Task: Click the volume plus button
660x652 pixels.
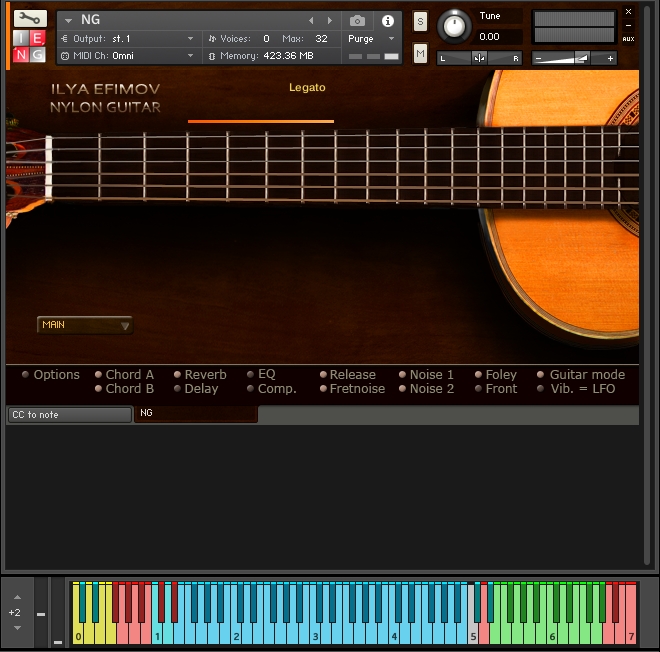Action: (x=610, y=59)
